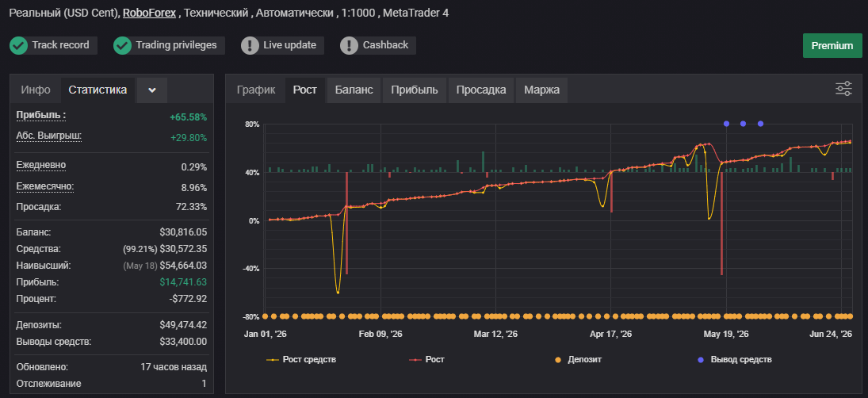Image resolution: width=868 pixels, height=398 pixels.
Task: Click the Ежемесячно label
Action: coord(45,186)
